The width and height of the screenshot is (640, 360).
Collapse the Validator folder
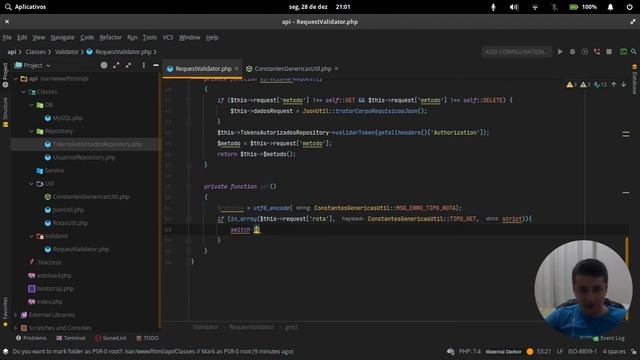(31, 236)
